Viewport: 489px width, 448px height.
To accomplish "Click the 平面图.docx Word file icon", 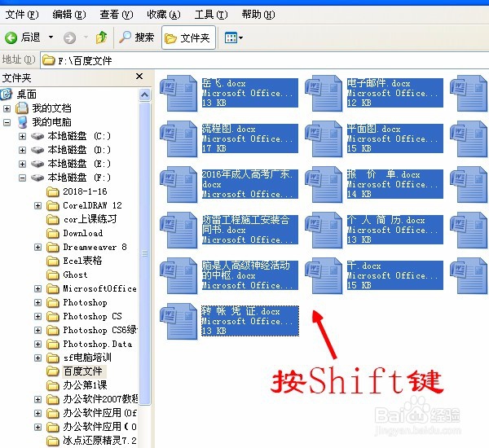I will [324, 138].
